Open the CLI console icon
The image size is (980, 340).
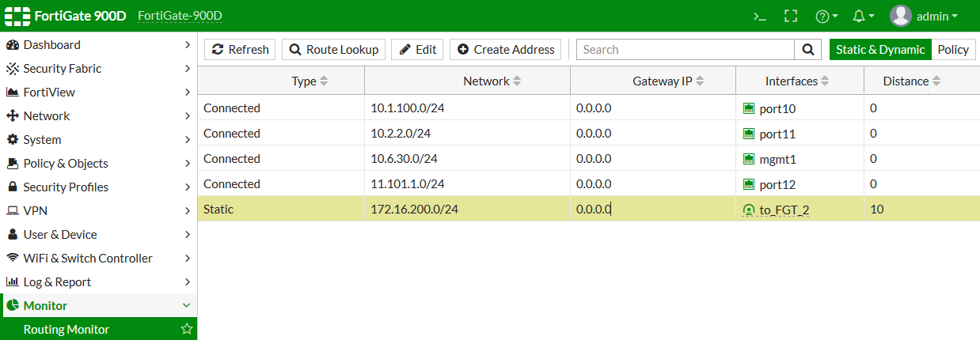pos(759,16)
